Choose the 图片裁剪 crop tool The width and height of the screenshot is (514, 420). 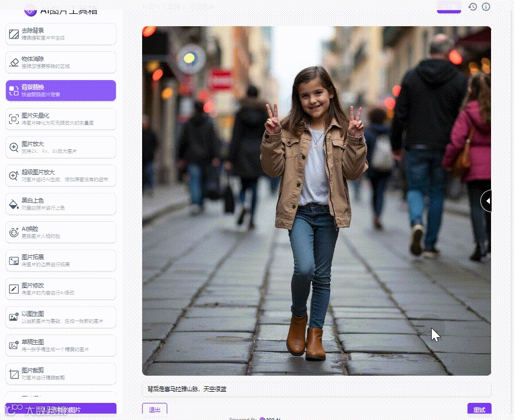coord(61,374)
